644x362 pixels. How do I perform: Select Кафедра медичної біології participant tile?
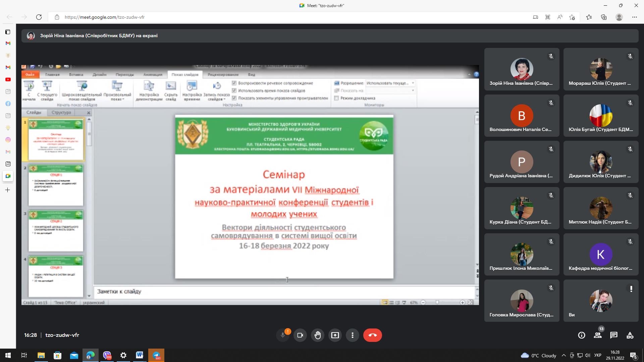point(601,254)
